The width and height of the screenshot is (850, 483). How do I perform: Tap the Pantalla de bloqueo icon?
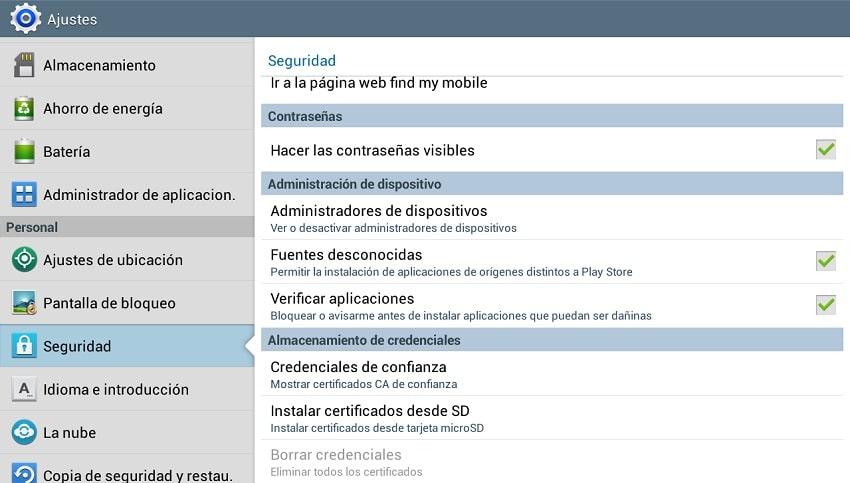point(24,303)
